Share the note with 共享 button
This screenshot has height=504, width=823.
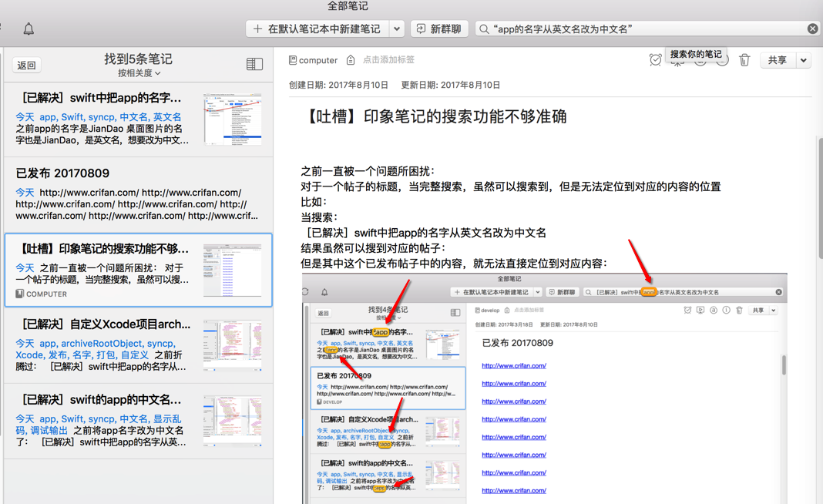pyautogui.click(x=778, y=60)
